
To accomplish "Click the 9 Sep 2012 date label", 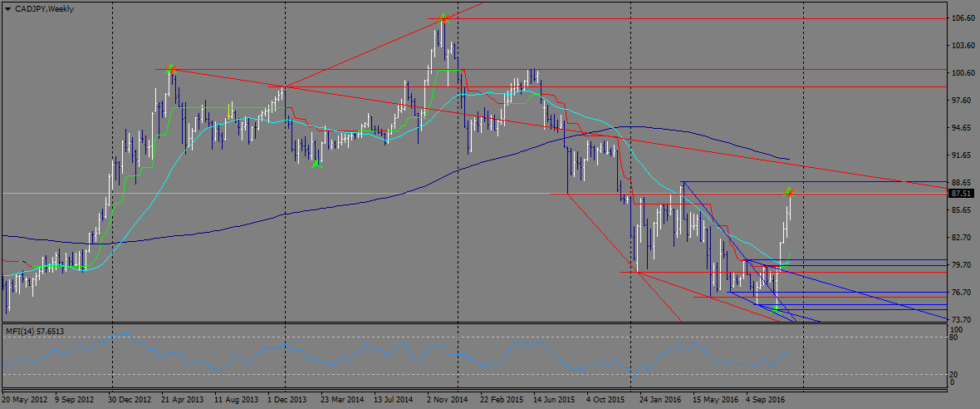I will point(75,398).
